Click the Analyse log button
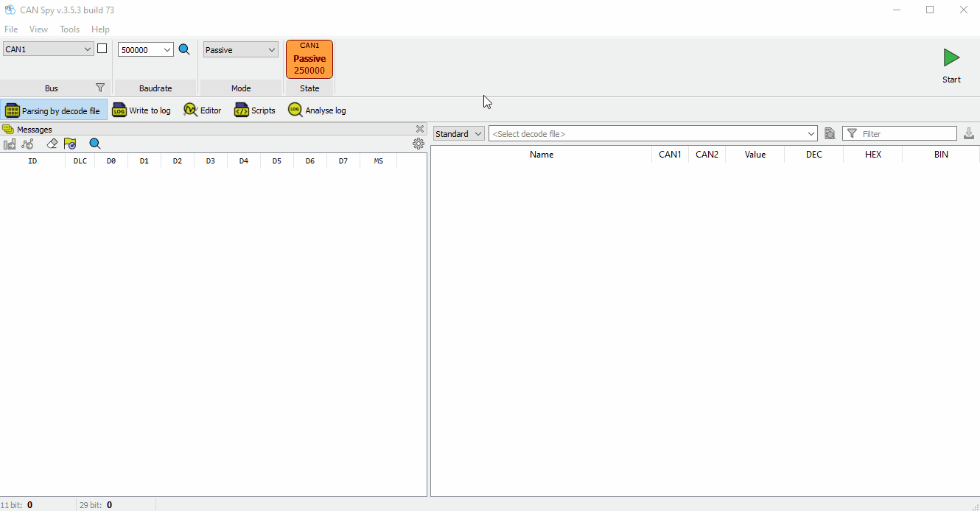 coord(317,110)
